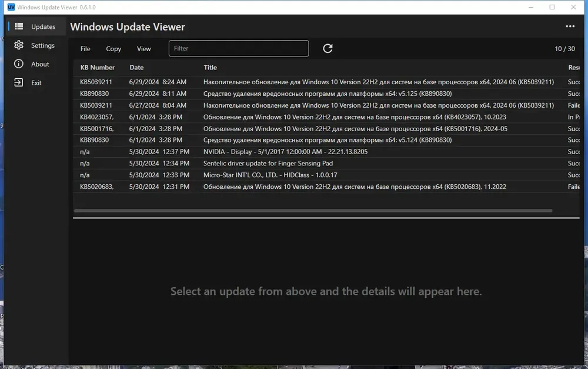This screenshot has height=369, width=588.
Task: Click the Settings gear icon
Action: 19,45
